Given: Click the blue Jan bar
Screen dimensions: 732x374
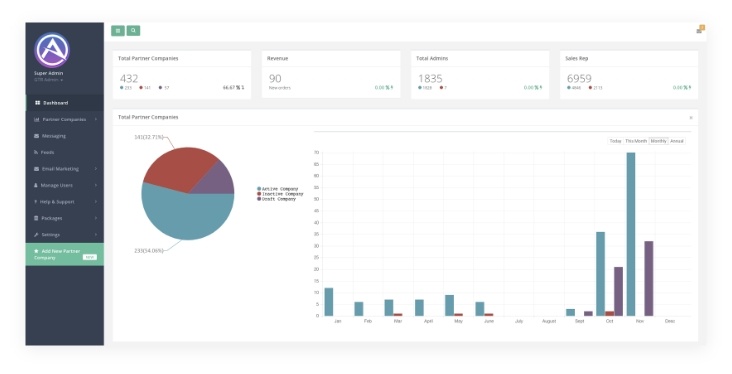Looking at the screenshot, I should 329,302.
